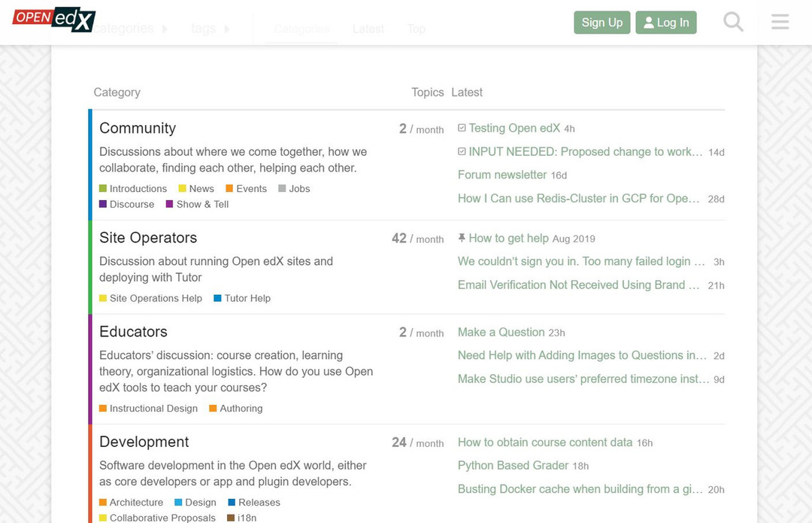Click the Log In button

click(x=666, y=23)
